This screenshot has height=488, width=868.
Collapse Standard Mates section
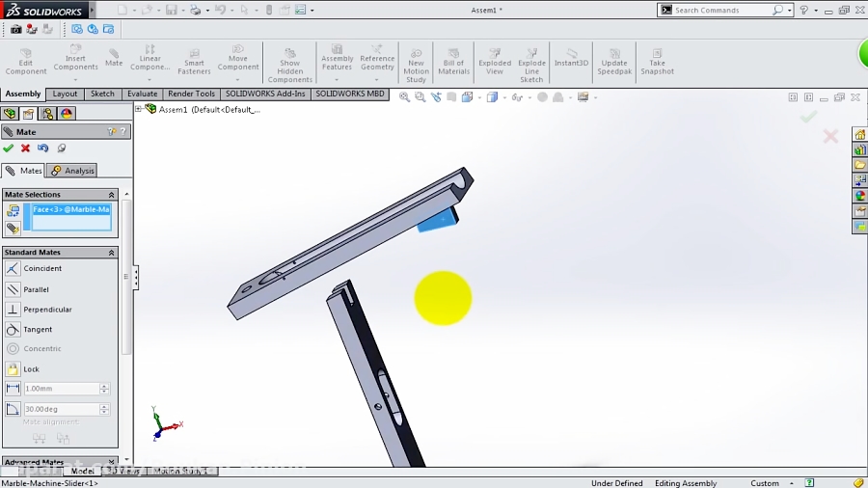111,253
